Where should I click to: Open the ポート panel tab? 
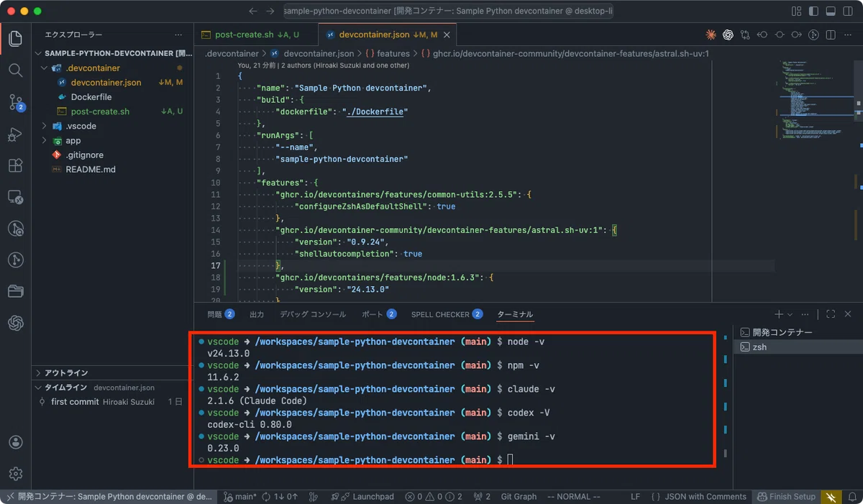pyautogui.click(x=379, y=314)
